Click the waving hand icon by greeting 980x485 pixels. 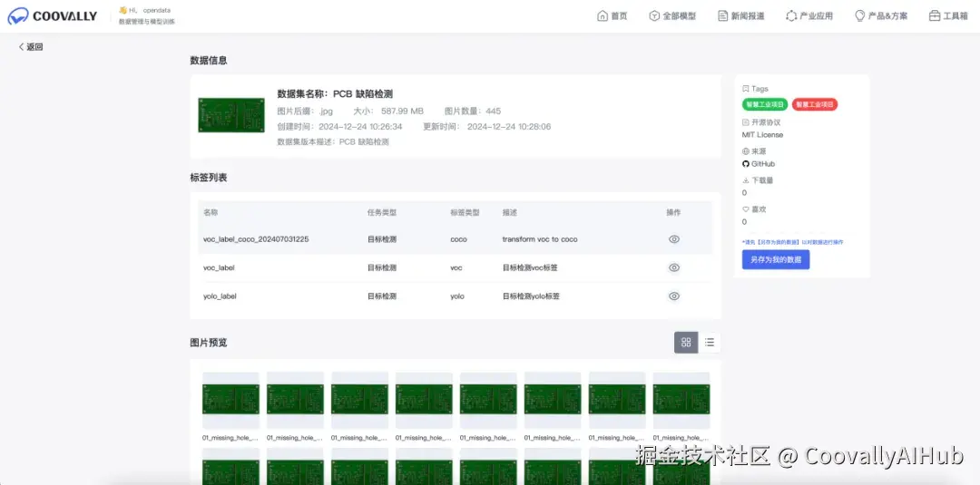tap(123, 10)
